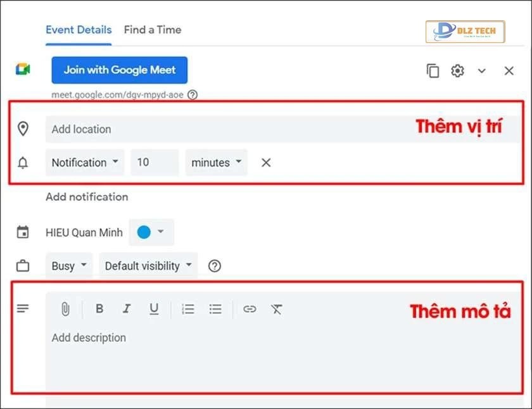The width and height of the screenshot is (532, 409).
Task: Attach a file using the paperclip icon
Action: (65, 309)
